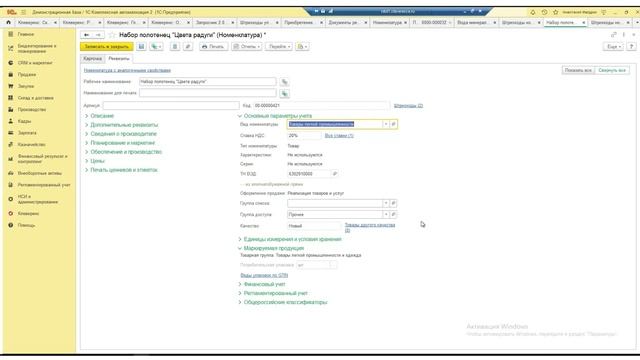Screen dimensions: 640x360
Task: Open the Закупки section
Action: (x=26, y=86)
